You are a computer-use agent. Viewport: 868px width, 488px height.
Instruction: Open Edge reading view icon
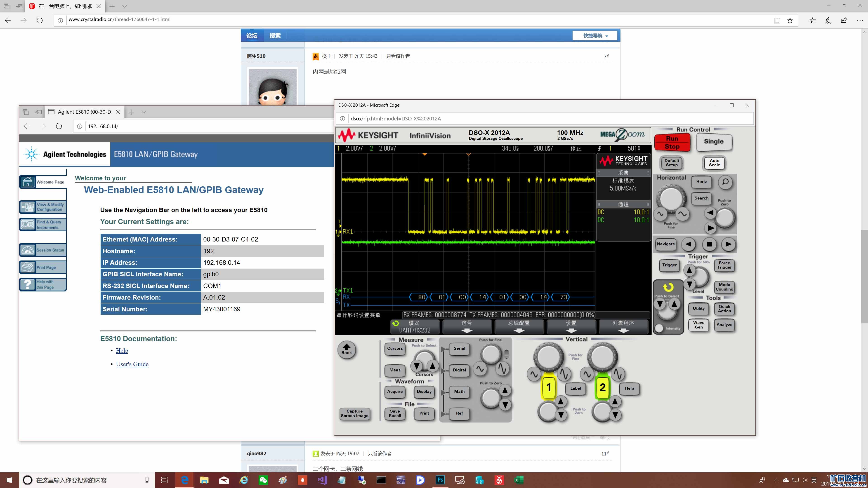pos(777,21)
